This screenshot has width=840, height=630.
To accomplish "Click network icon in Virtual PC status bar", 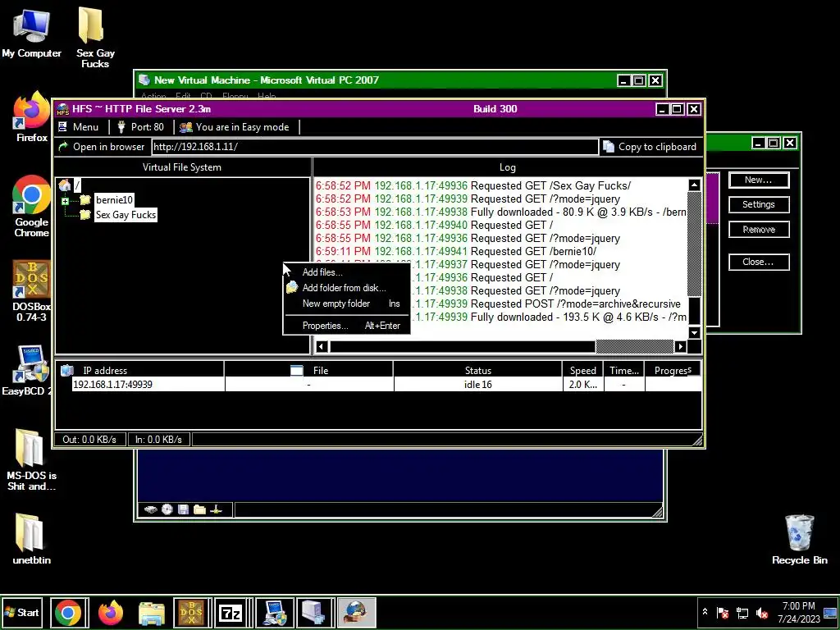I will [x=217, y=509].
